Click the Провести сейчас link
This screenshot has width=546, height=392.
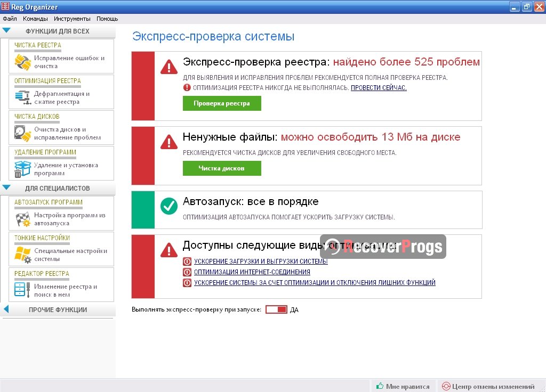click(379, 88)
